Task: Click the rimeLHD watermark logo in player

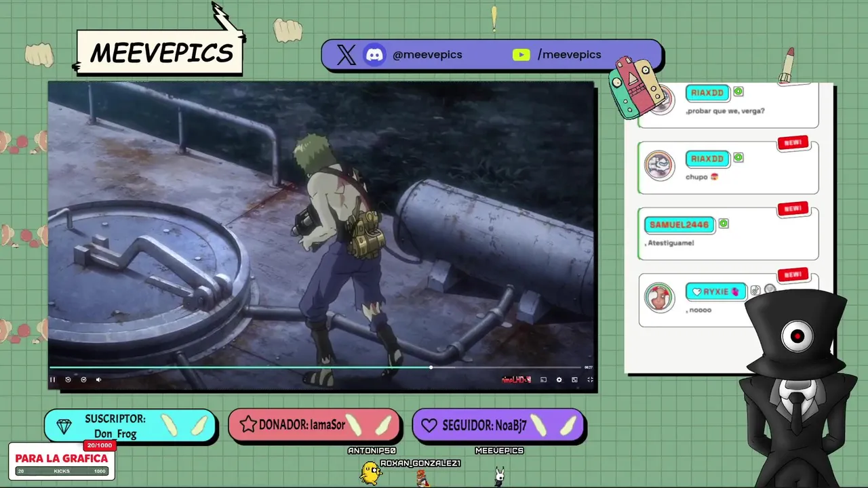Action: point(515,380)
